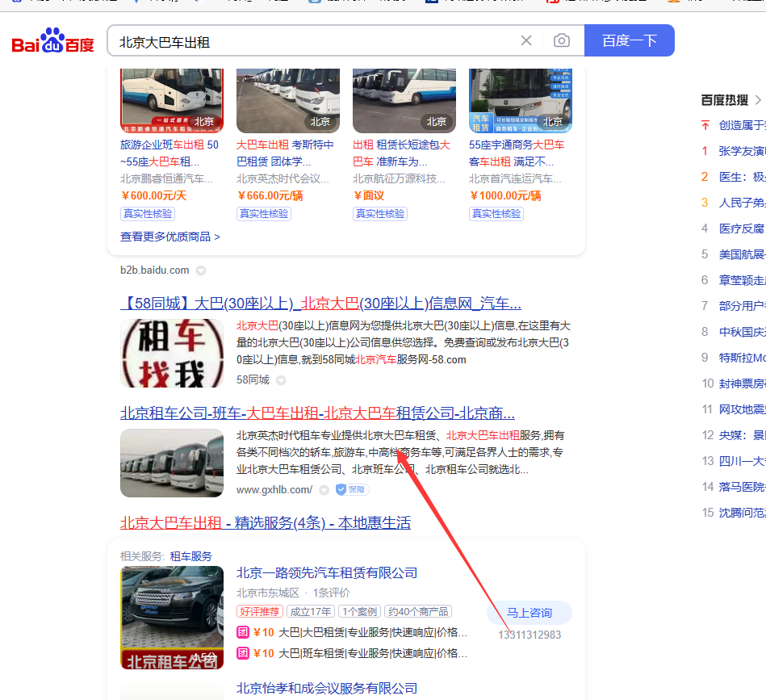This screenshot has height=700, width=766.
Task: Open hot search item 3 人民子弟
Action: 742,203
